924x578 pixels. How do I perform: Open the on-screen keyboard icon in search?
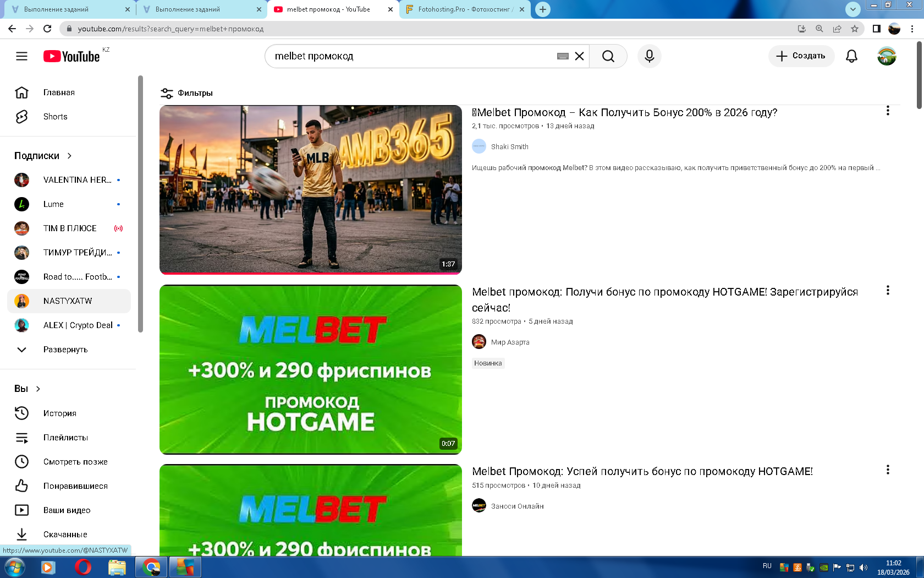[x=562, y=56]
